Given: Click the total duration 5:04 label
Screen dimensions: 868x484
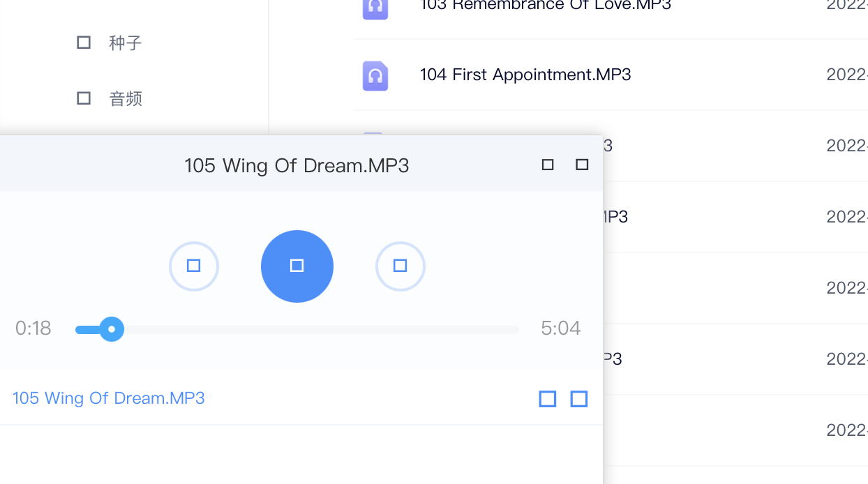Looking at the screenshot, I should (x=560, y=328).
